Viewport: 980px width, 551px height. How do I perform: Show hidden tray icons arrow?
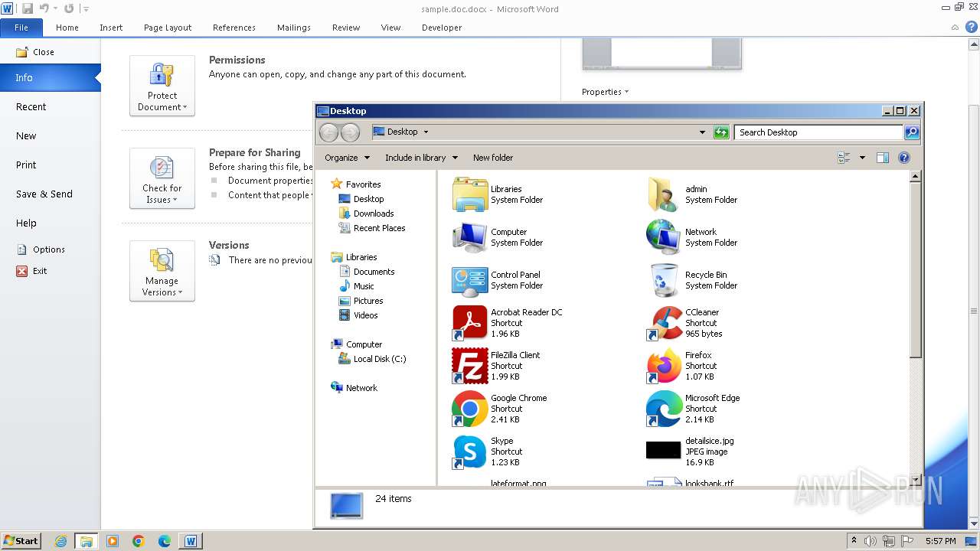tap(854, 541)
